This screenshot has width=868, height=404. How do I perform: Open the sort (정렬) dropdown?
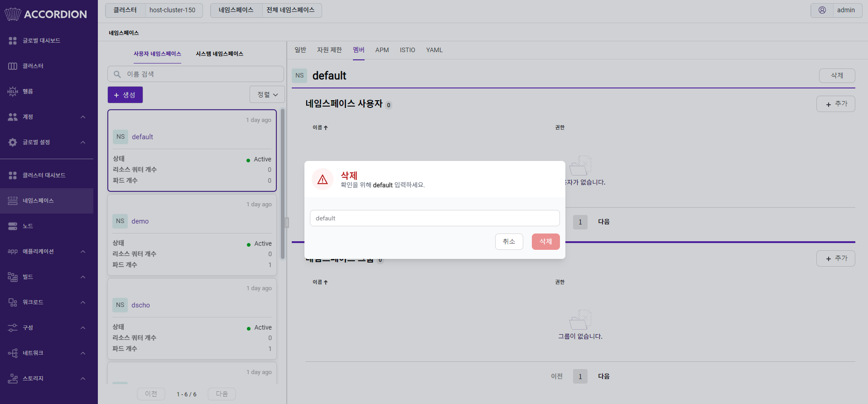pyautogui.click(x=267, y=95)
